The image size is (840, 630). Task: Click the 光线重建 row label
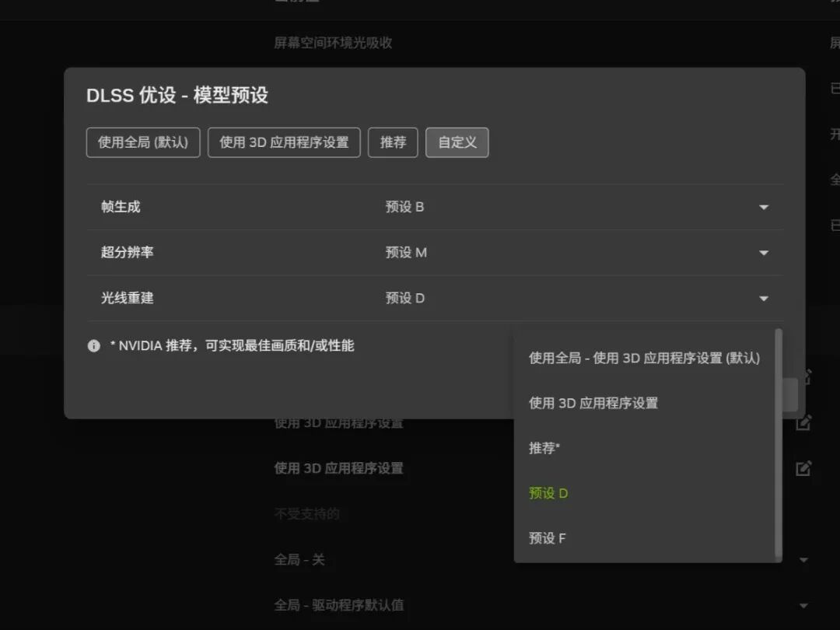click(127, 299)
